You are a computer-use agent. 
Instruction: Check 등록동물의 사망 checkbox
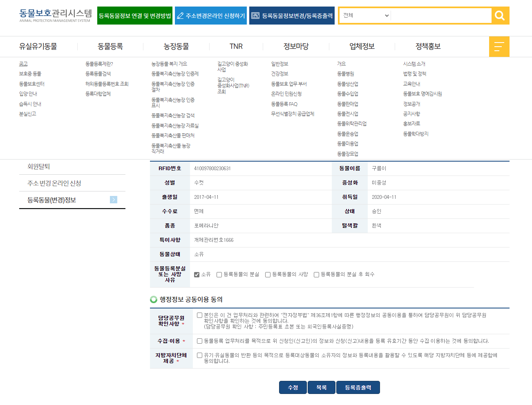coord(268,274)
